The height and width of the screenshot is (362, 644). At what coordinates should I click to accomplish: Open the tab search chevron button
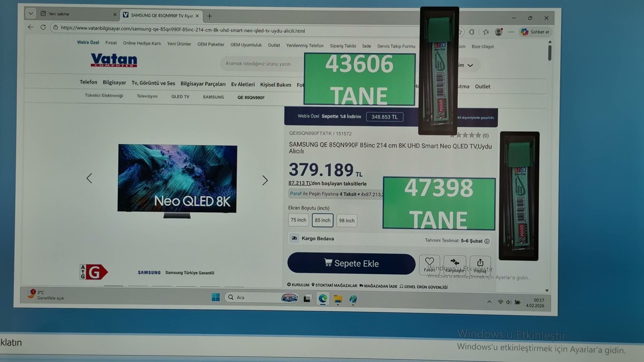(31, 14)
